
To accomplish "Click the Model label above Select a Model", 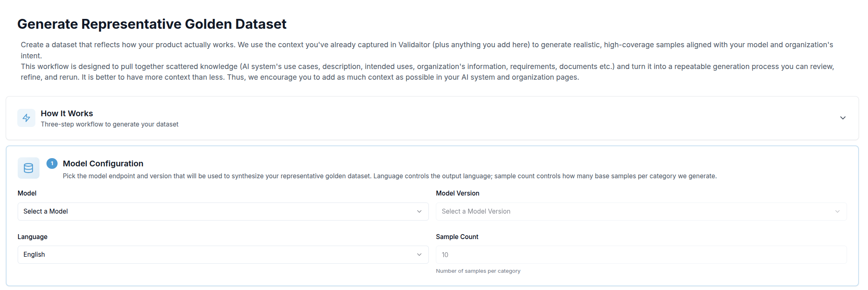I will pos(27,193).
